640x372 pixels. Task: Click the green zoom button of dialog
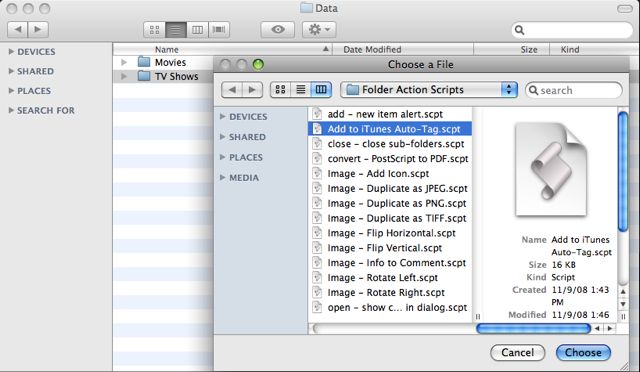[x=258, y=65]
